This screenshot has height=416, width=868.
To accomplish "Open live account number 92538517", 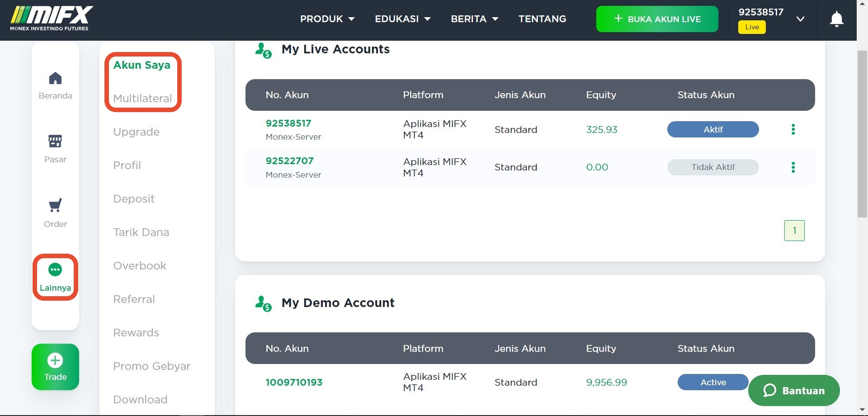I will [288, 123].
